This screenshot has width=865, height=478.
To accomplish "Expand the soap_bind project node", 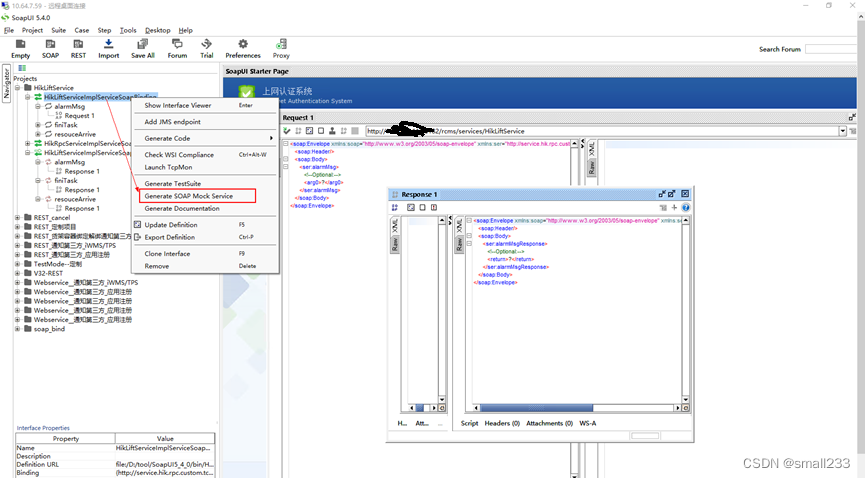I will [x=18, y=329].
